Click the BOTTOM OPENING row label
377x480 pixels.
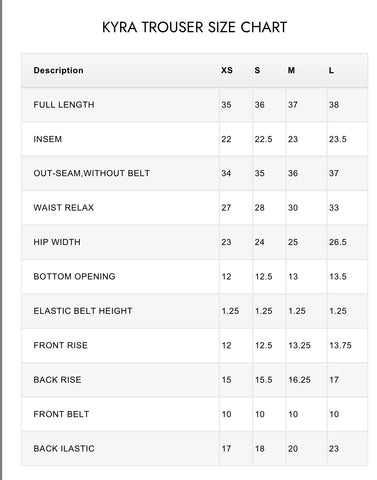(74, 276)
